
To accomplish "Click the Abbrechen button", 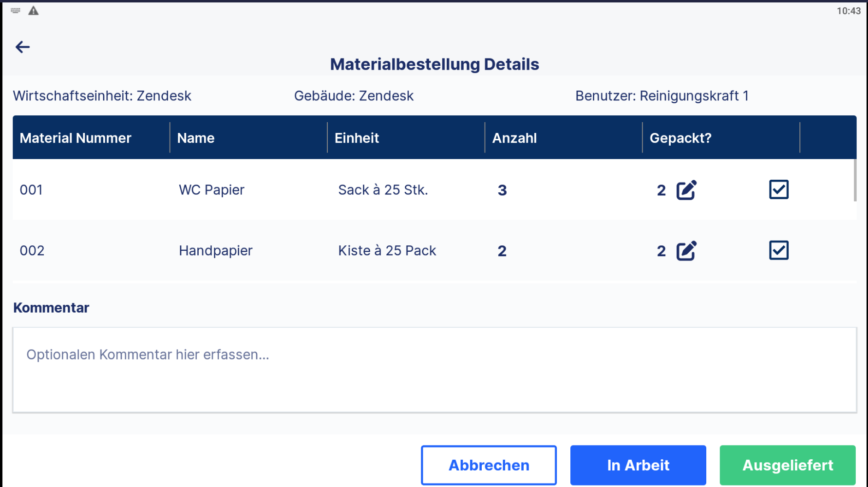I will coord(489,465).
